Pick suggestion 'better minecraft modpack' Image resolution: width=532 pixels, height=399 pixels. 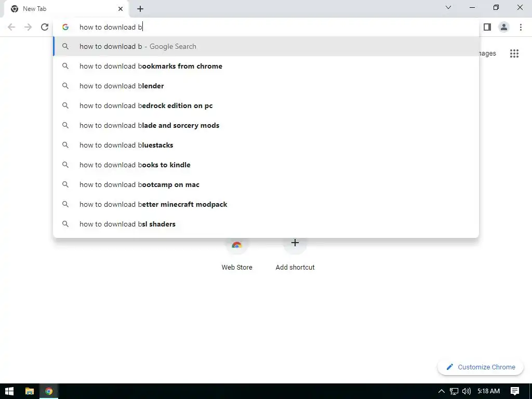click(267, 204)
